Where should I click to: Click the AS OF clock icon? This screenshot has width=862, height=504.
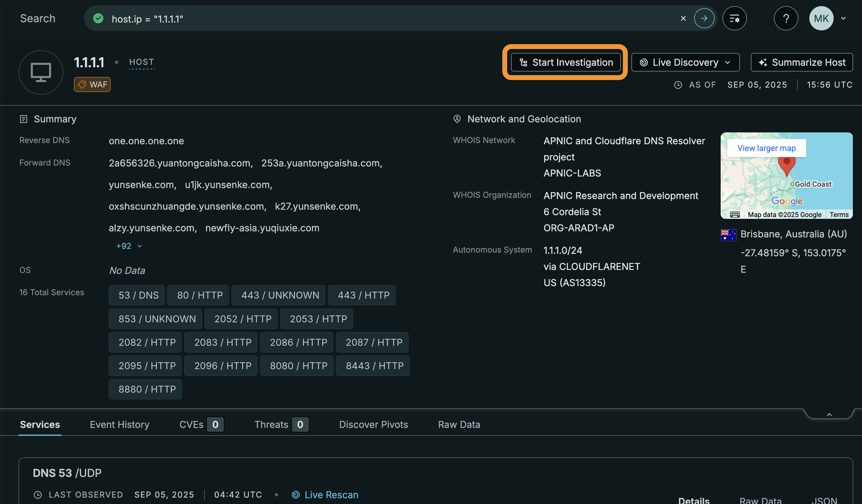678,85
